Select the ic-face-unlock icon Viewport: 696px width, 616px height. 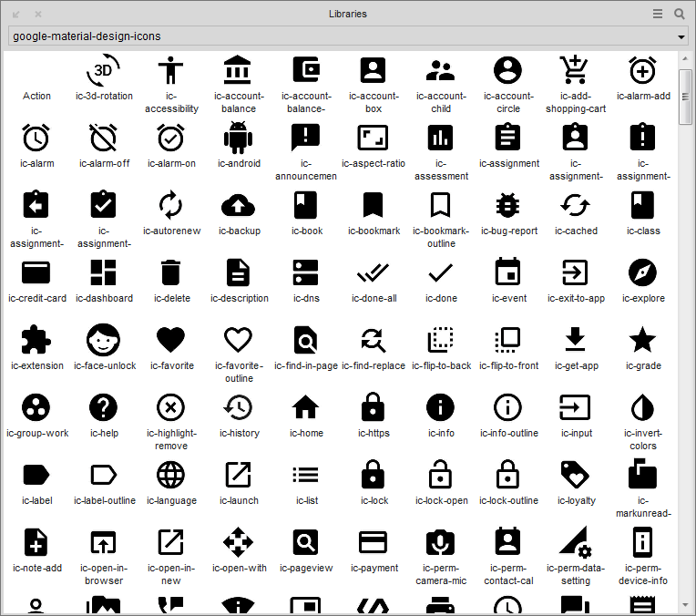click(x=104, y=340)
